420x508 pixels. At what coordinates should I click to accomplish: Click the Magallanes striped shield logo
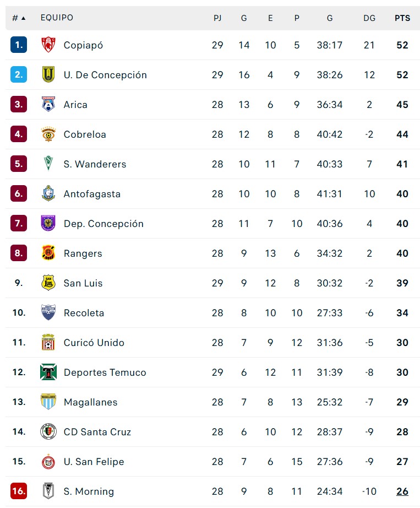pos(48,402)
